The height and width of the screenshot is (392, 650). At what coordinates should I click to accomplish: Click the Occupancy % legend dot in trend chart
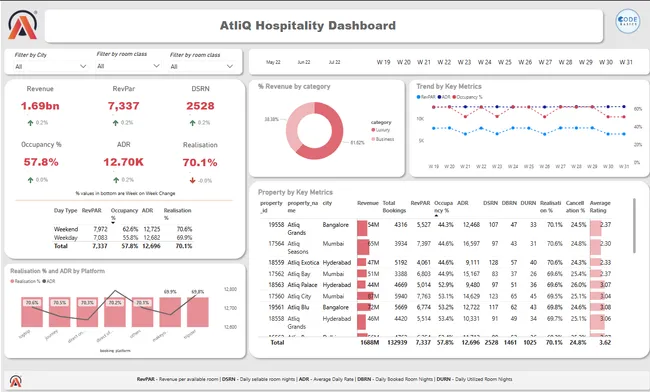click(454, 97)
